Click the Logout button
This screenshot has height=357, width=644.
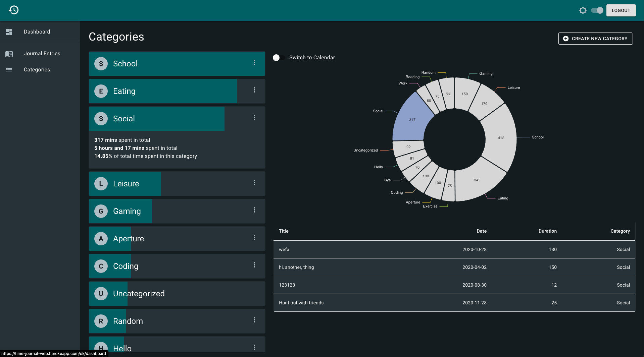point(621,10)
